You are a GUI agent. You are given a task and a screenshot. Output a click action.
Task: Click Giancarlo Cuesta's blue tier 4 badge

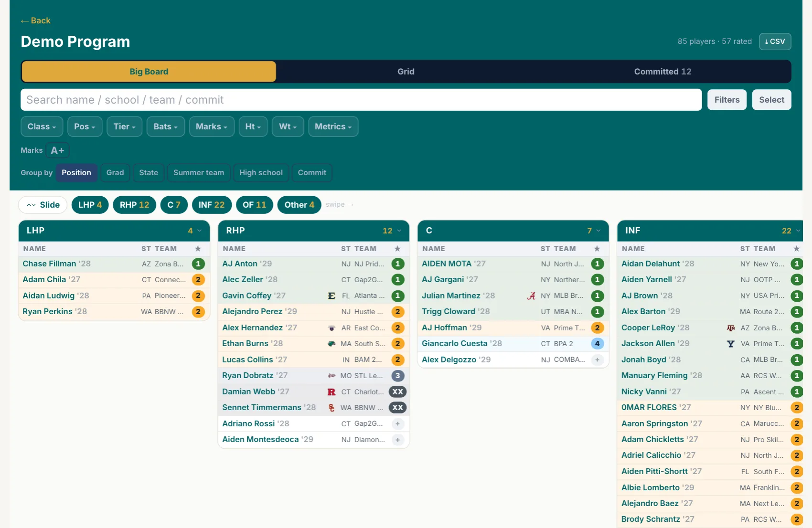click(x=598, y=344)
